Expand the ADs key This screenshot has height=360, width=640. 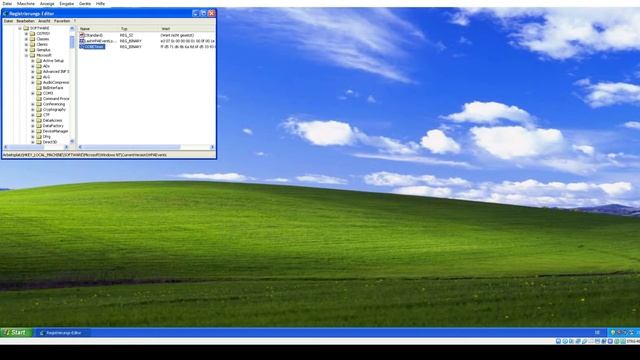click(x=33, y=66)
